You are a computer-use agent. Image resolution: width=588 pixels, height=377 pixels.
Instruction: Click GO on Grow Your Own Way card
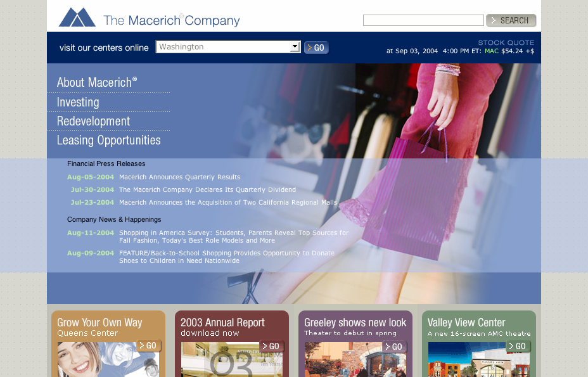[149, 346]
